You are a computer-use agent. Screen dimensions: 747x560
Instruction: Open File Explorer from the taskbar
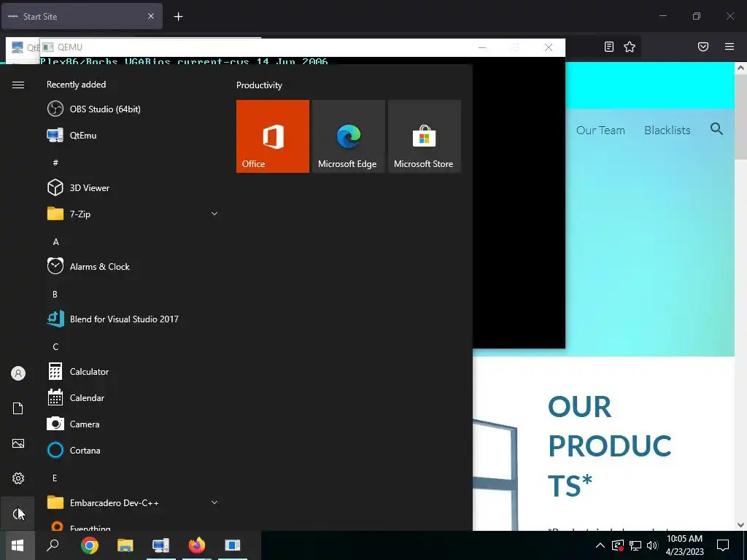click(x=125, y=545)
